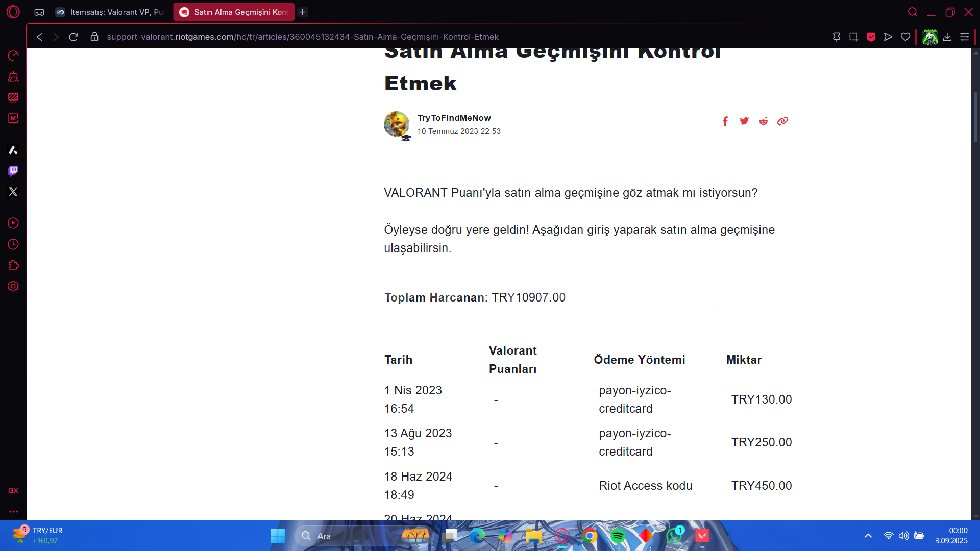Copy the article link with chain icon
The height and width of the screenshot is (551, 980).
point(782,121)
